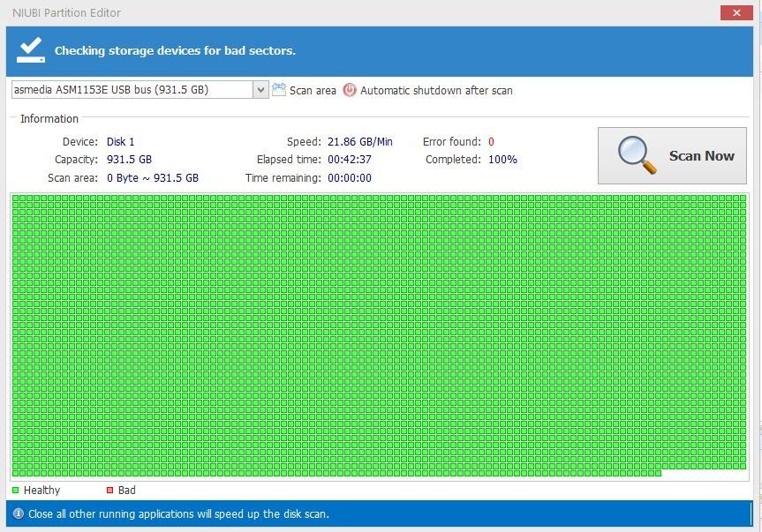Click the info icon in the tip bar
The height and width of the screenshot is (532, 762).
click(18, 513)
